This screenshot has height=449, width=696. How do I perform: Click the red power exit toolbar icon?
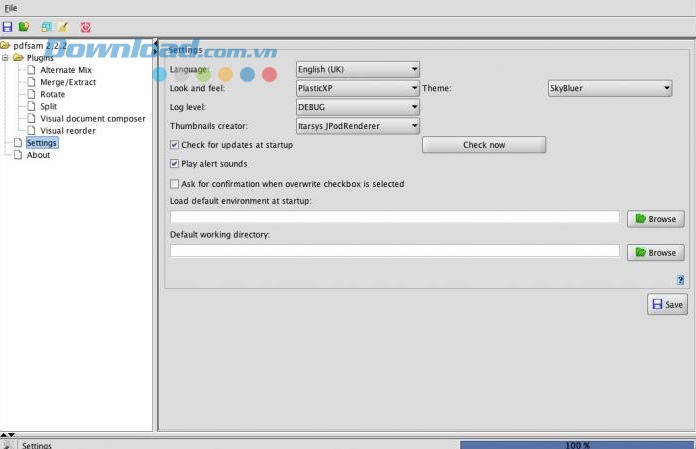(x=85, y=26)
